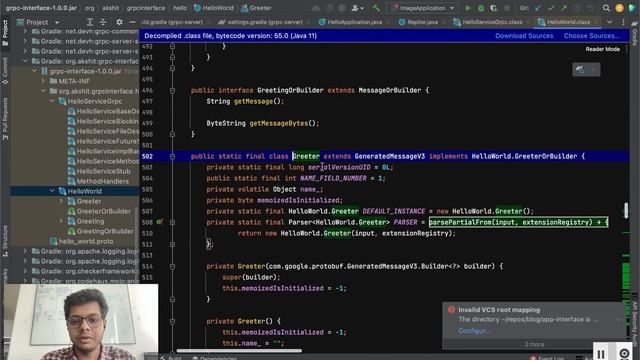Collapse the HelloWorld tree node

[52, 191]
